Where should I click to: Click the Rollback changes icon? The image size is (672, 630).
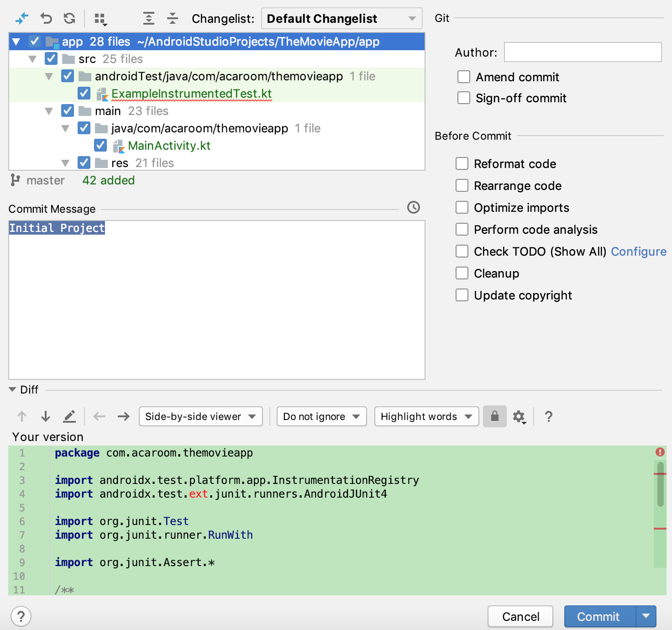coord(46,19)
